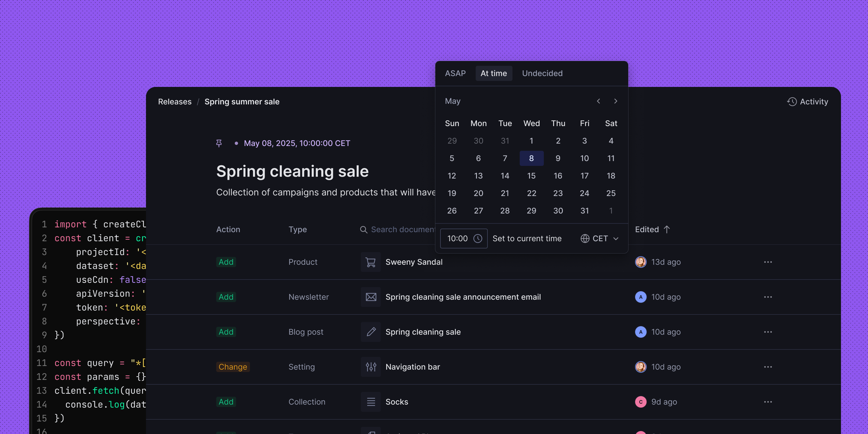
Task: Select May 20 in the calendar
Action: coord(479,193)
